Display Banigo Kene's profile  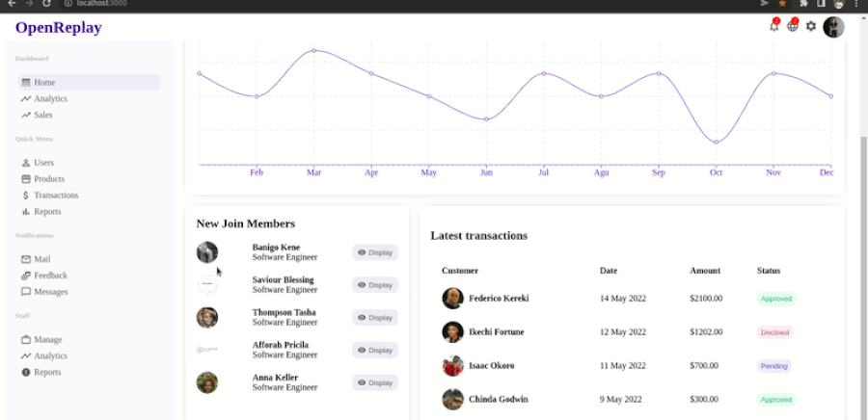[x=375, y=252]
